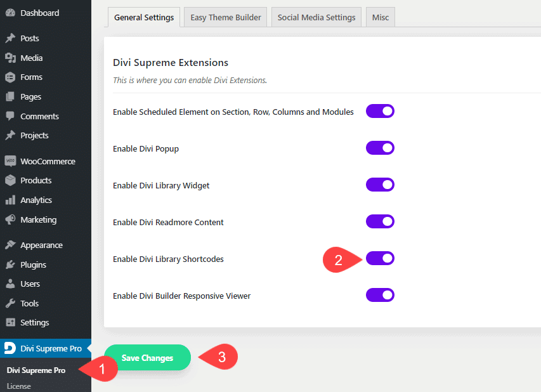
Task: Open the Plugins menu label
Action: (x=34, y=265)
